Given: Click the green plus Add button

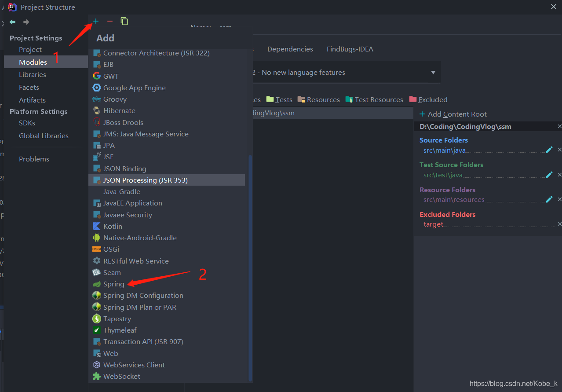Looking at the screenshot, I should [x=96, y=21].
